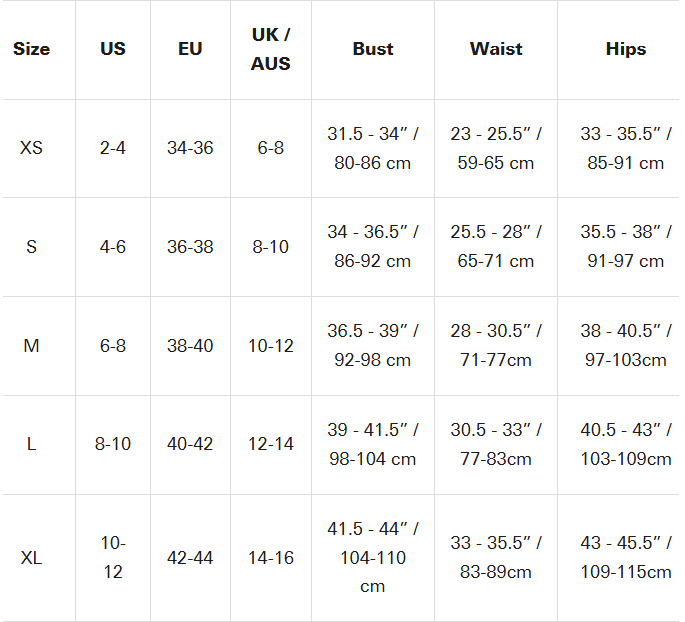
Task: Select the XL size row label
Action: coord(31,558)
